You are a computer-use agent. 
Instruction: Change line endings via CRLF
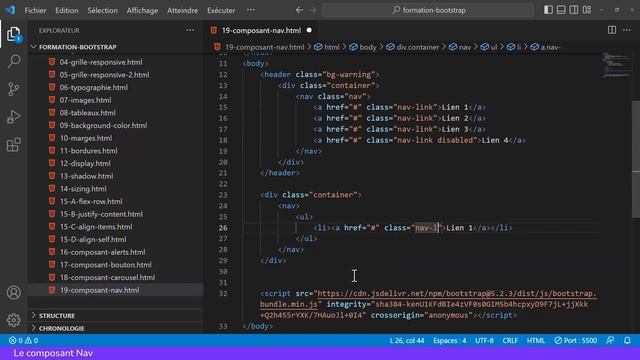[510, 340]
